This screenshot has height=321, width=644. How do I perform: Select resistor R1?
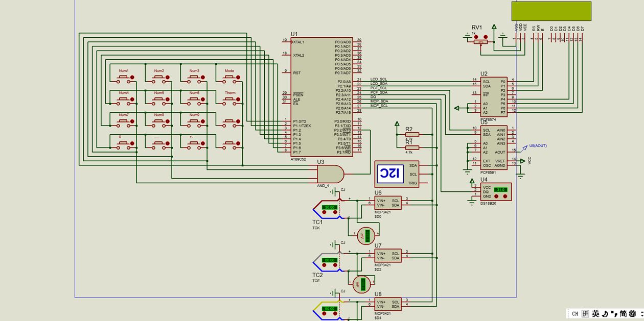coord(412,147)
